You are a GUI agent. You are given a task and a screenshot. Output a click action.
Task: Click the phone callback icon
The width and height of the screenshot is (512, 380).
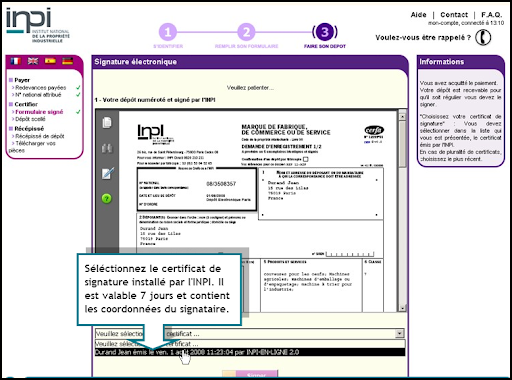(483, 37)
